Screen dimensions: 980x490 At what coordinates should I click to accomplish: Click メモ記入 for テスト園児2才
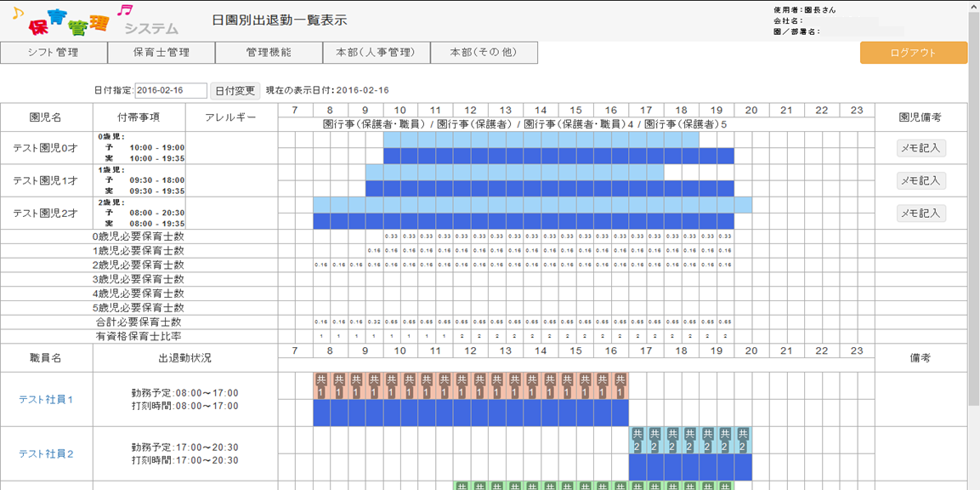(x=921, y=214)
